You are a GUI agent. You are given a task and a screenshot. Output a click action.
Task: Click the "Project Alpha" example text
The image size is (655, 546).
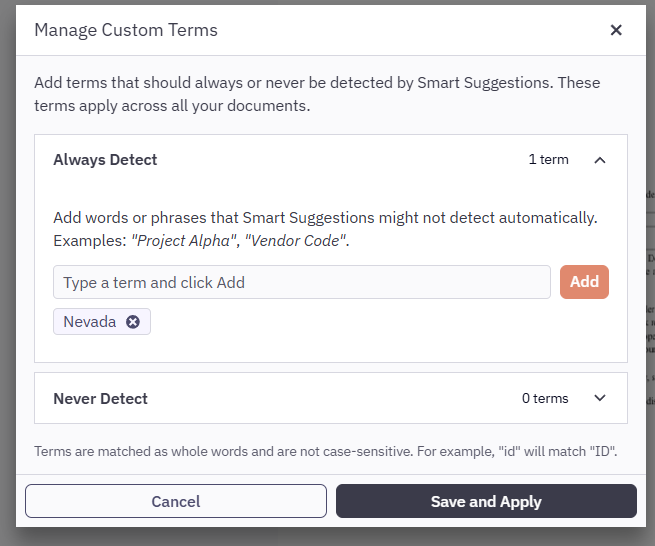[183, 241]
